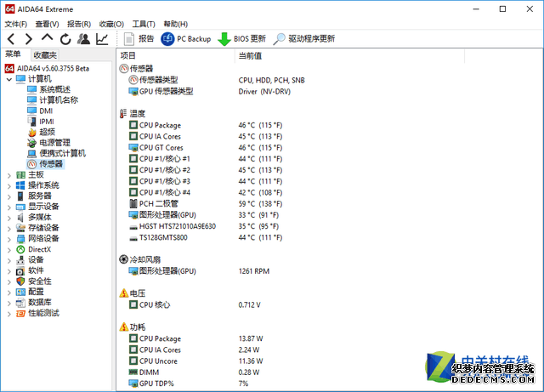Open the graph chart icon in toolbar
This screenshot has width=544, height=392.
pyautogui.click(x=102, y=39)
